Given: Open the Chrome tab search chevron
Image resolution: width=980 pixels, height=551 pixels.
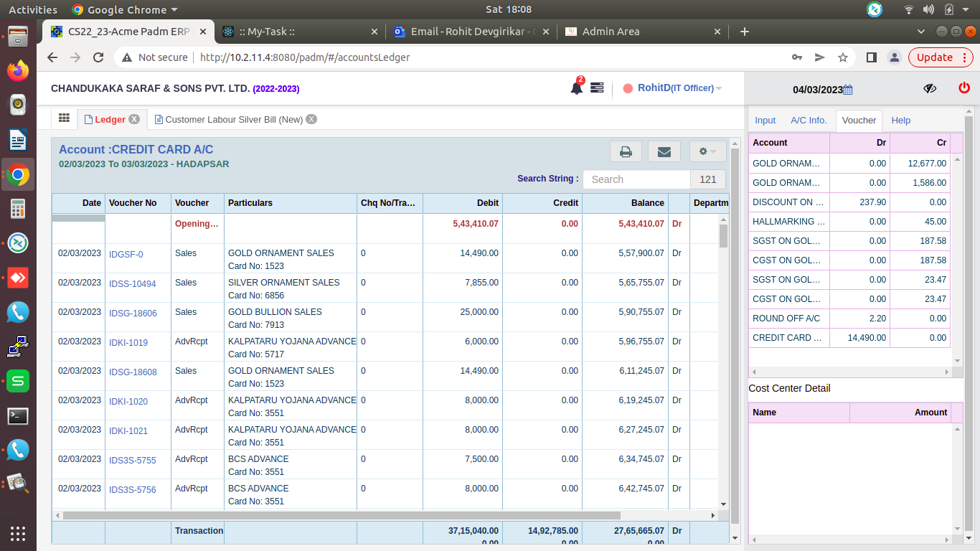Looking at the screenshot, I should [922, 32].
